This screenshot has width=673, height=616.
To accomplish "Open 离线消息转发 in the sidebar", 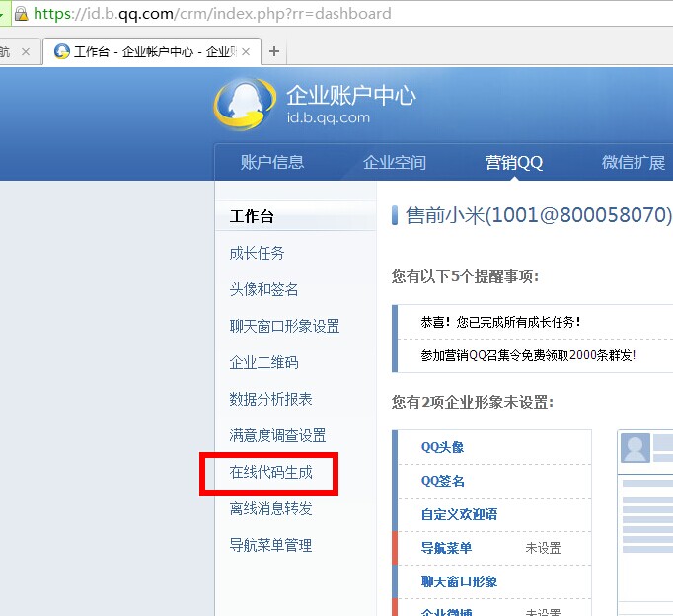I will coord(271,508).
